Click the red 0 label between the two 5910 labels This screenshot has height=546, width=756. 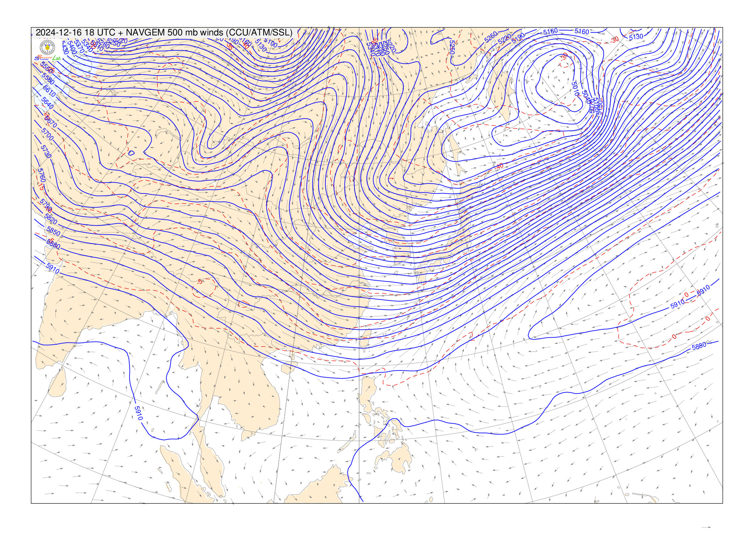pos(686,295)
